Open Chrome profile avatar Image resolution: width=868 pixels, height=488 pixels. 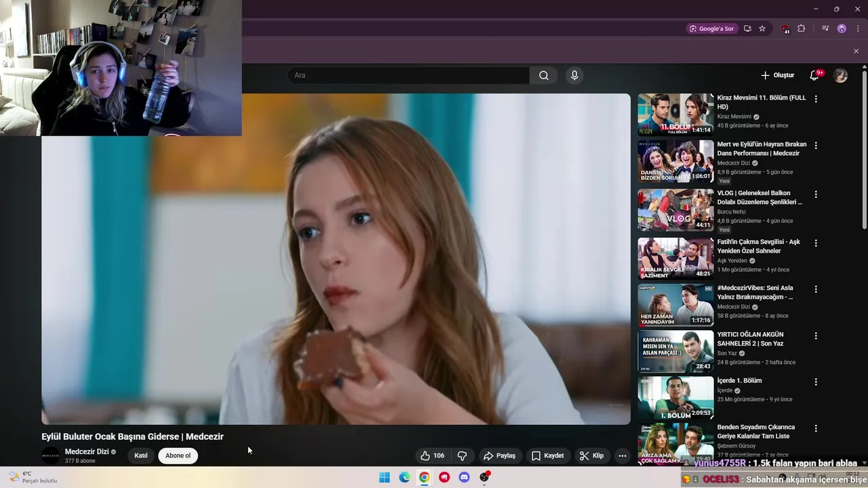point(842,28)
